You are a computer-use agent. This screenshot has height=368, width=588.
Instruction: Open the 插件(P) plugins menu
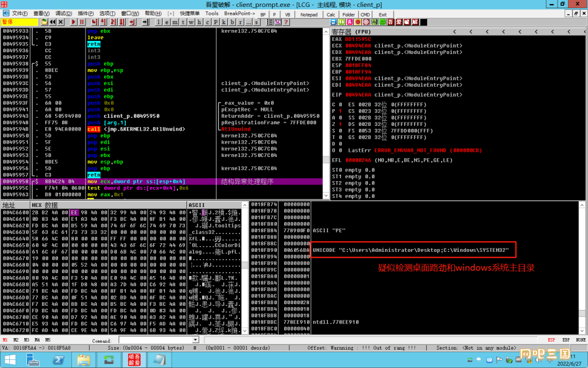86,14
